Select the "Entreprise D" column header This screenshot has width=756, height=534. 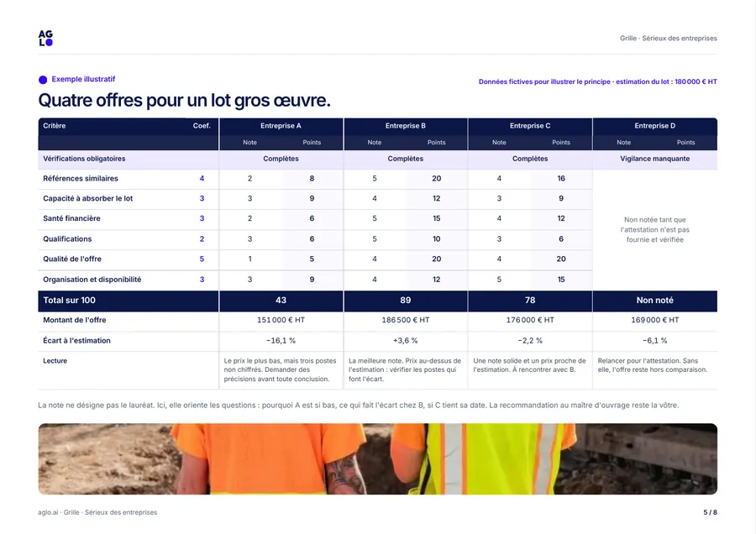click(x=654, y=126)
